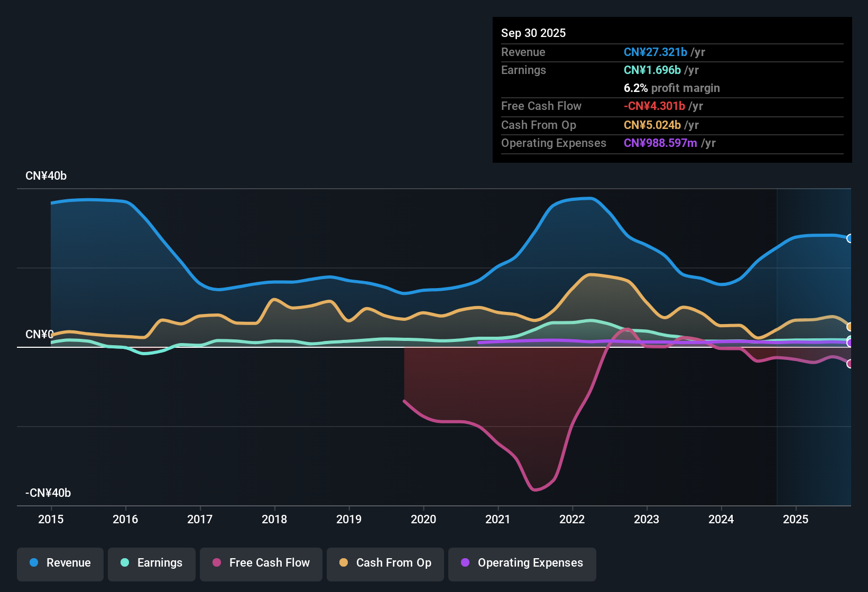Click the blue Revenue legend dot

[x=33, y=563]
